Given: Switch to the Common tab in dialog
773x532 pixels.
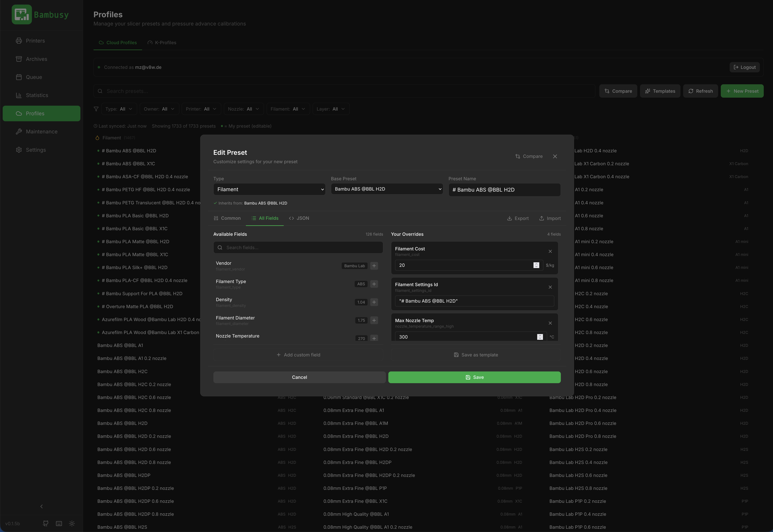Looking at the screenshot, I should (x=227, y=218).
